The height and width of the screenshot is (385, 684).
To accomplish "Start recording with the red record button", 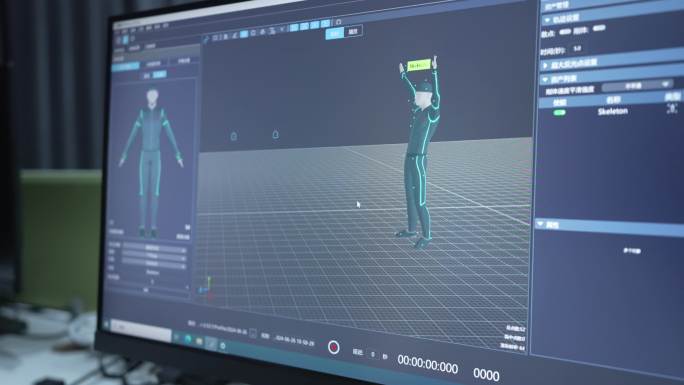I will 334,347.
